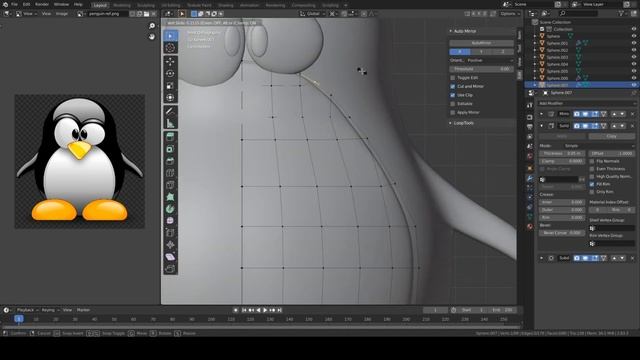
Task: Pick the Extrude Region tool
Action: tap(170, 137)
